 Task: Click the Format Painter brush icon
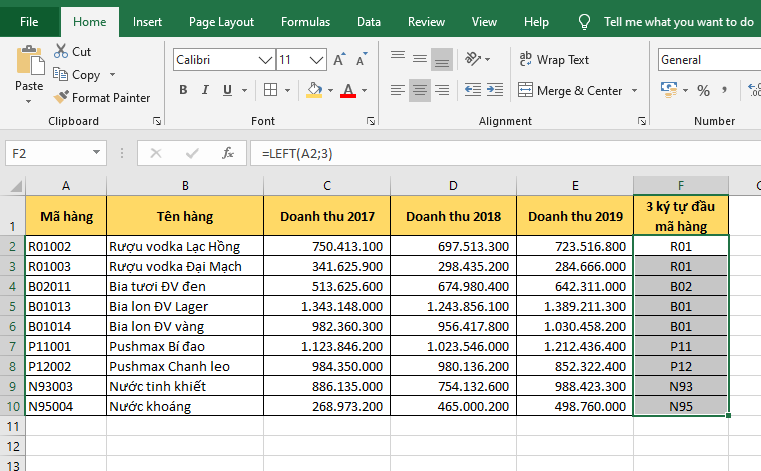pos(60,98)
